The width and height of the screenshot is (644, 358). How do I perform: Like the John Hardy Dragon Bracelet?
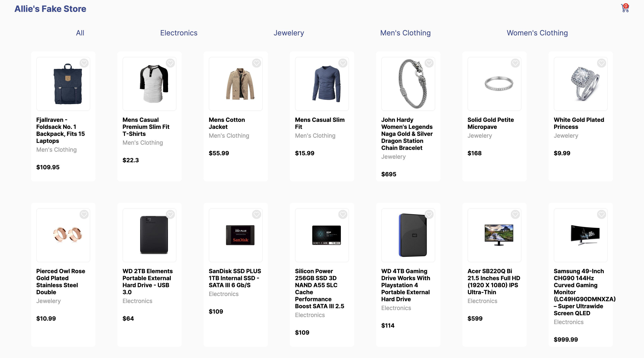click(429, 63)
